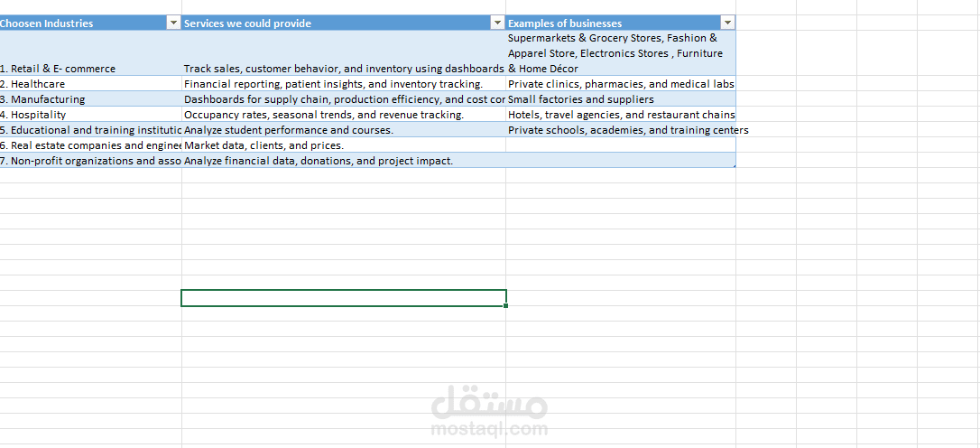
Task: Click the table resize handle at corner
Action: point(734,166)
